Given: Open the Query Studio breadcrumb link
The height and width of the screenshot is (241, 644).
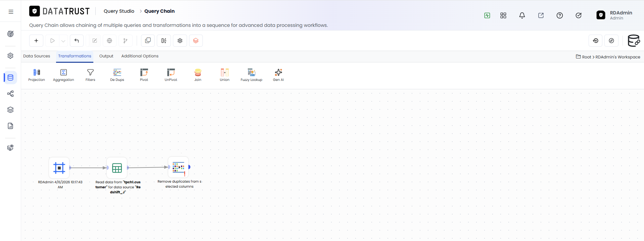Looking at the screenshot, I should pyautogui.click(x=119, y=11).
